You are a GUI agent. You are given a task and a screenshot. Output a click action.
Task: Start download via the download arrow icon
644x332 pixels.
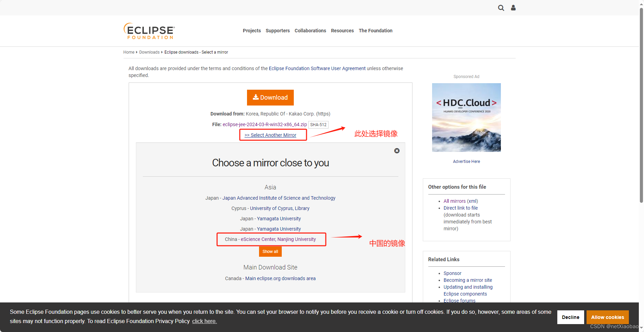tap(256, 97)
